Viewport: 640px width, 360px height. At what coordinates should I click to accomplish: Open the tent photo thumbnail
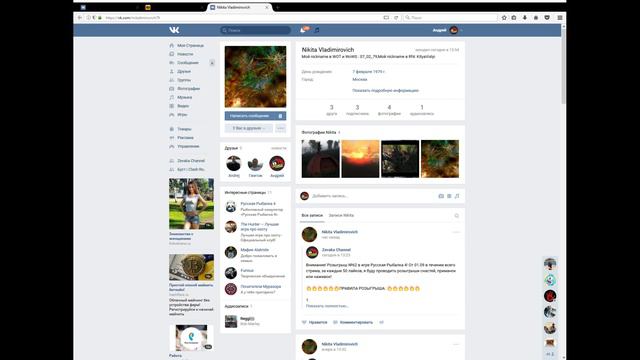pyautogui.click(x=320, y=159)
